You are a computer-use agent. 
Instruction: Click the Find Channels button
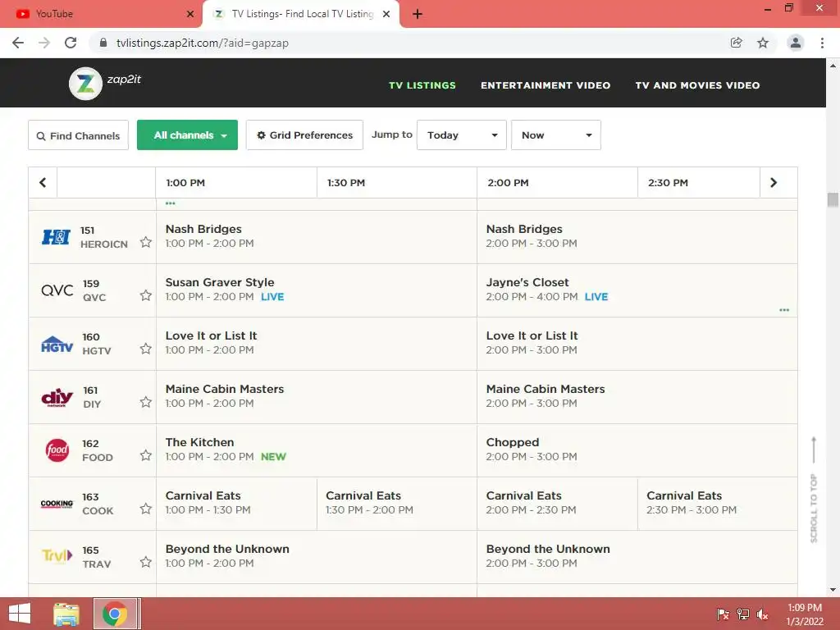[78, 135]
